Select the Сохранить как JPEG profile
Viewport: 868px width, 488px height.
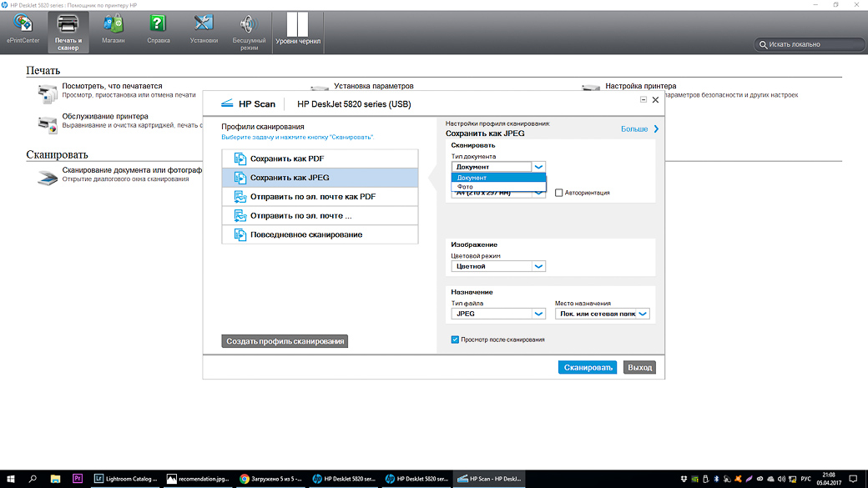click(x=320, y=178)
